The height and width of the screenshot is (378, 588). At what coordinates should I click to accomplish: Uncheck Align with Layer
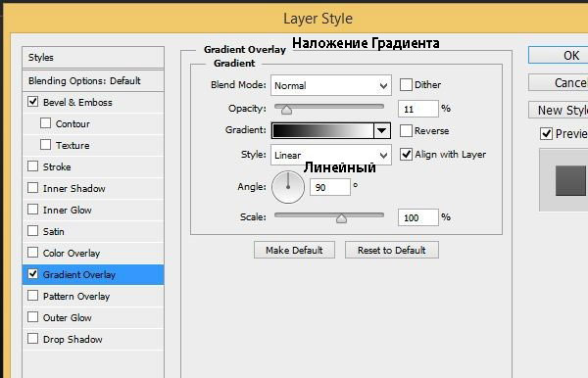coord(406,155)
